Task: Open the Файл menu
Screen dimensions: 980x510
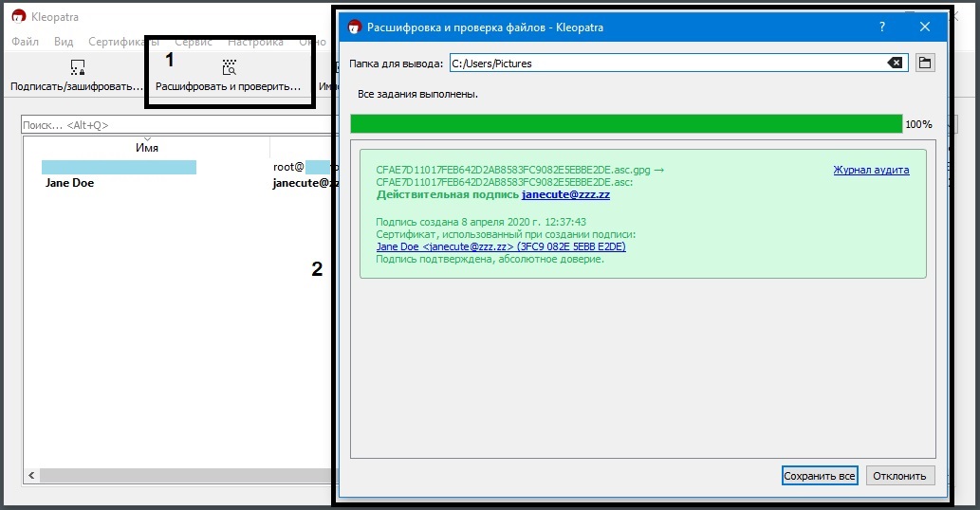Action: [25, 42]
